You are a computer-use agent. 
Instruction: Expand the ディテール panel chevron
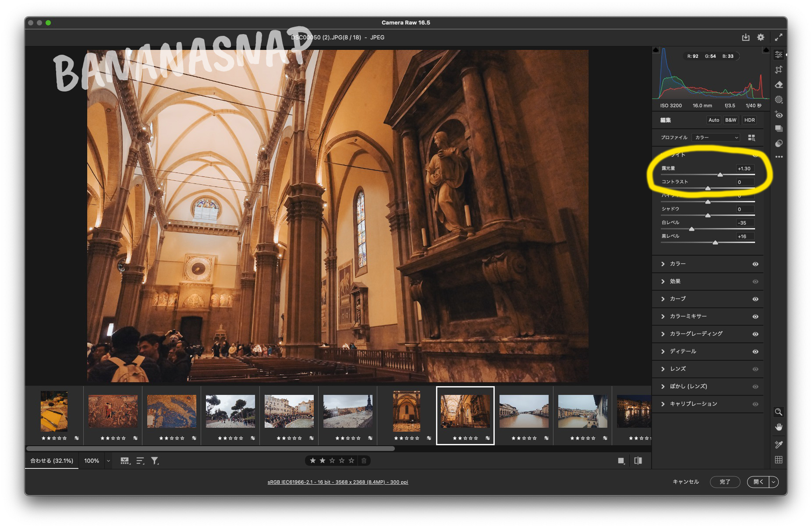(x=663, y=352)
